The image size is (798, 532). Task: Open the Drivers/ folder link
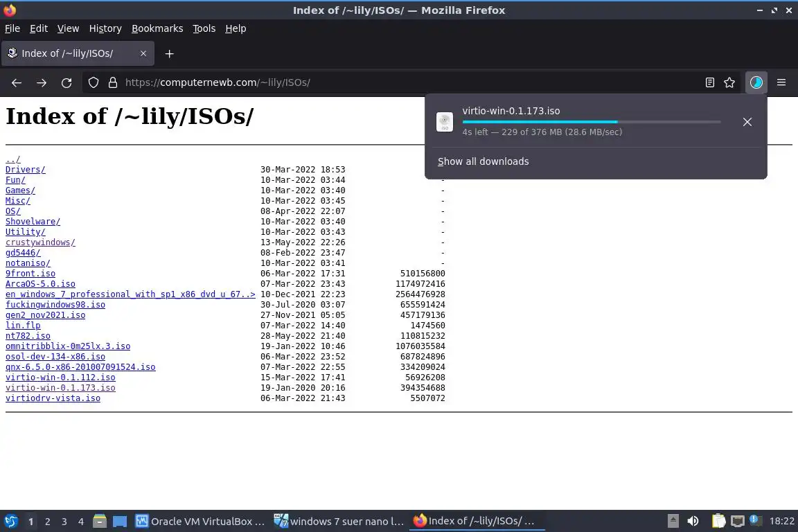pyautogui.click(x=26, y=170)
